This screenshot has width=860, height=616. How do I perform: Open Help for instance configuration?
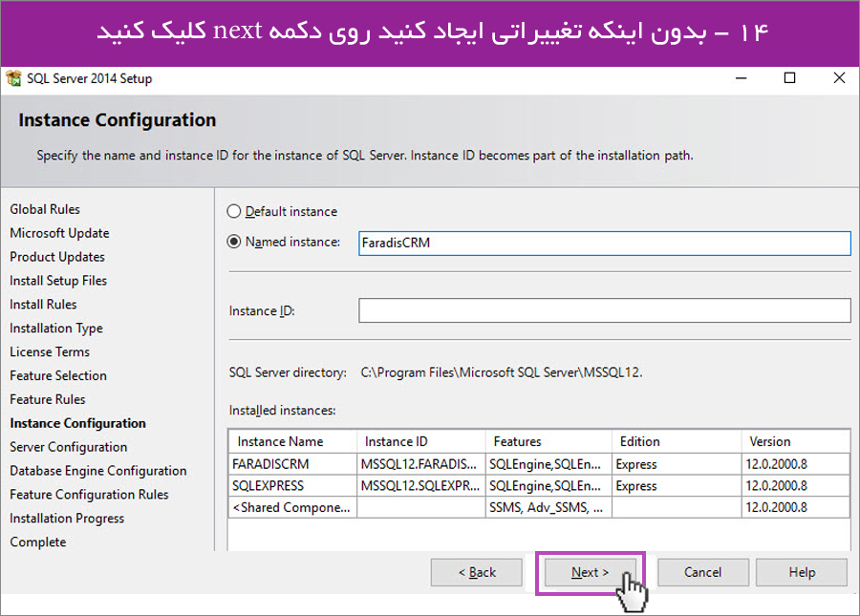coord(802,573)
